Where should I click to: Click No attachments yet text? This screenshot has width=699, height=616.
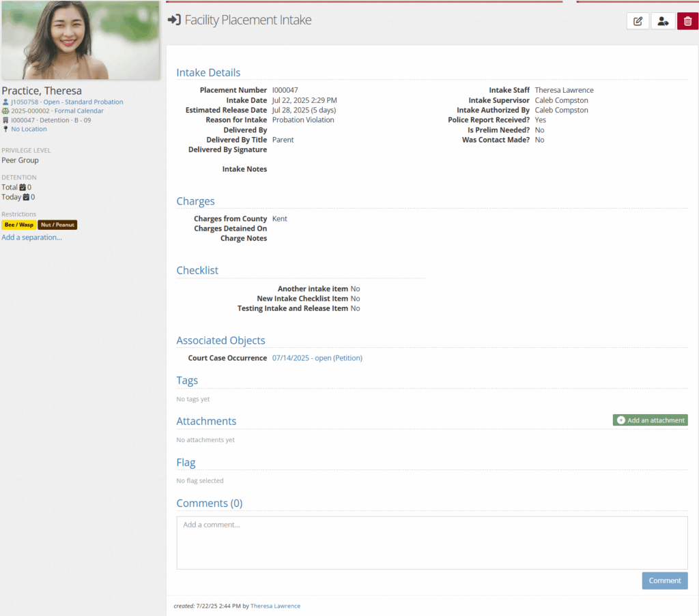(205, 439)
